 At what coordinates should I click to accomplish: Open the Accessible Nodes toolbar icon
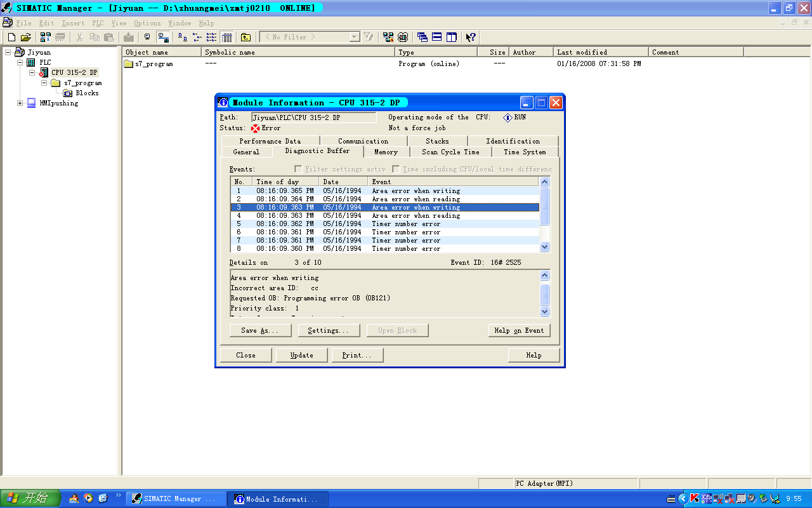[x=45, y=37]
